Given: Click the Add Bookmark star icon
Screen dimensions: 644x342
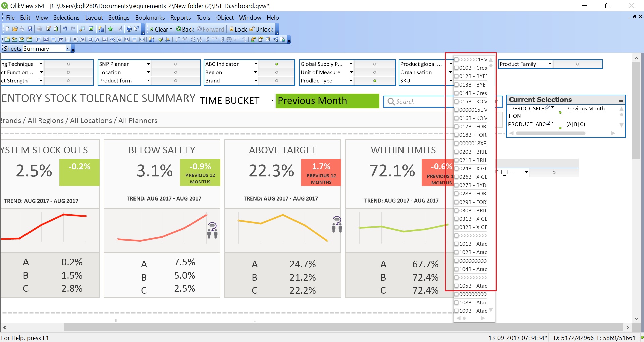Looking at the screenshot, I should (110, 29).
